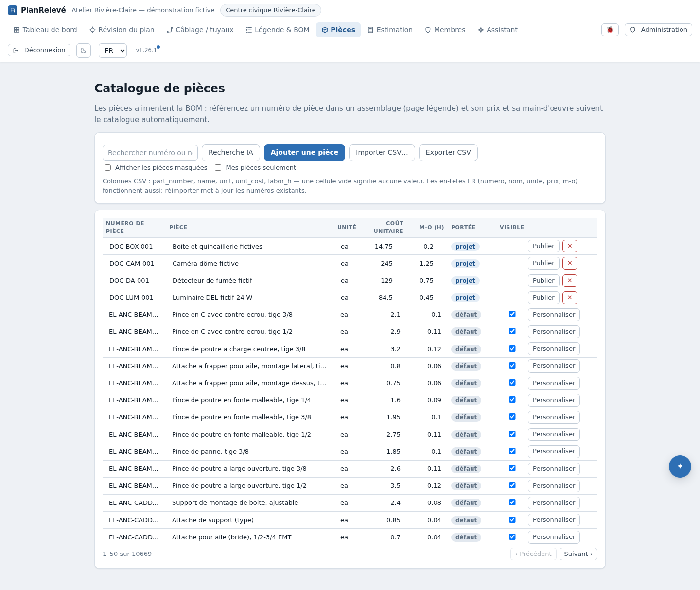Toggle dark mode moon icon
The image size is (700, 590).
click(x=84, y=51)
